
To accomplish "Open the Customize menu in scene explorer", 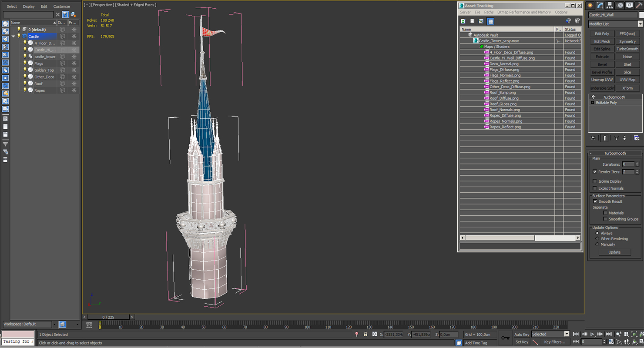I will click(61, 7).
